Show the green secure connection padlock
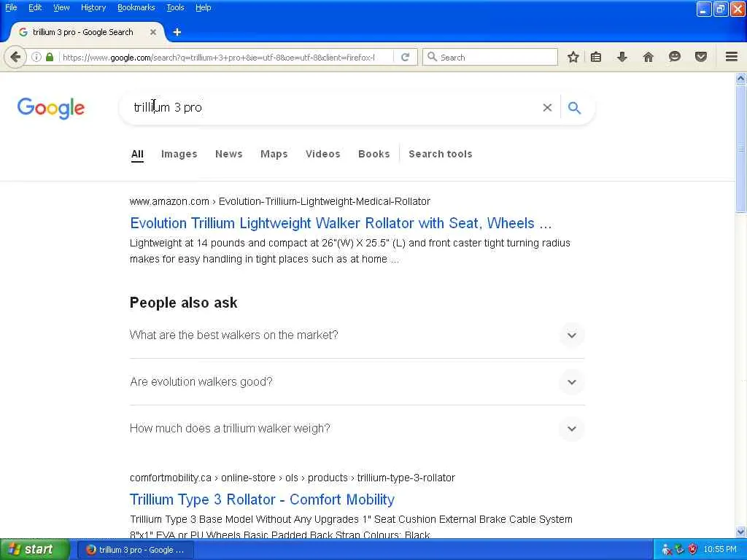Image resolution: width=747 pixels, height=560 pixels. pyautogui.click(x=50, y=57)
